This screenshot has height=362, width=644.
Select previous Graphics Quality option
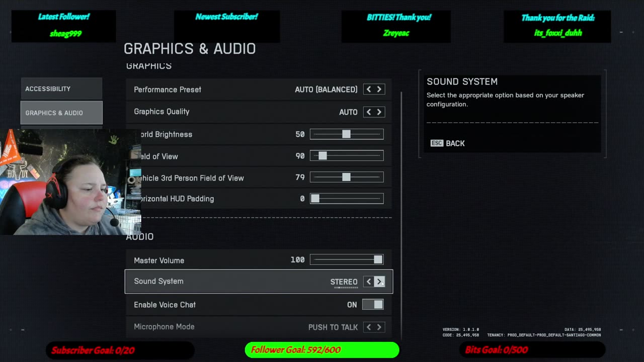click(369, 112)
